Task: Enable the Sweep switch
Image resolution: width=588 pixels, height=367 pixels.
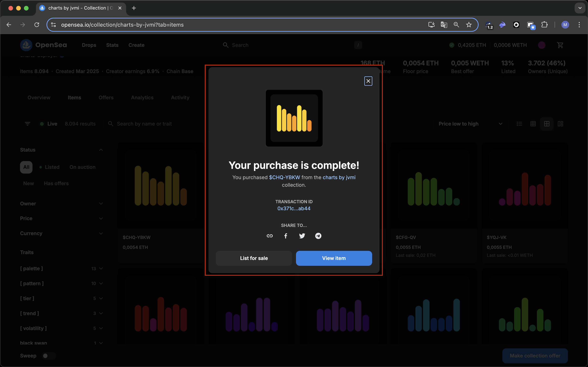Action: pyautogui.click(x=48, y=356)
